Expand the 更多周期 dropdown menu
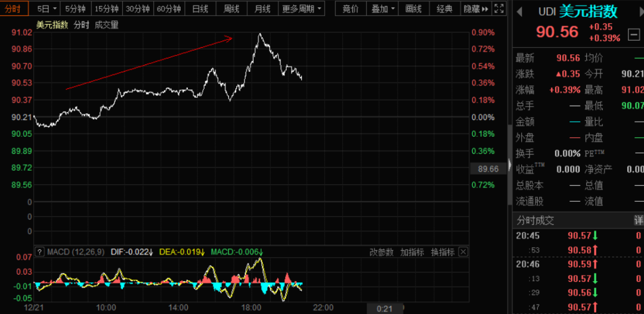Viewport: 644px width, 314px height. click(302, 9)
